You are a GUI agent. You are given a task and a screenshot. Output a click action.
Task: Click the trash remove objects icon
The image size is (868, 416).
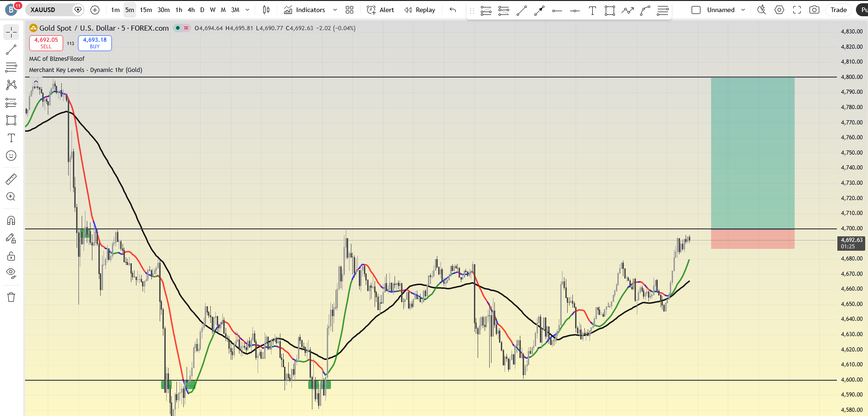click(x=11, y=297)
